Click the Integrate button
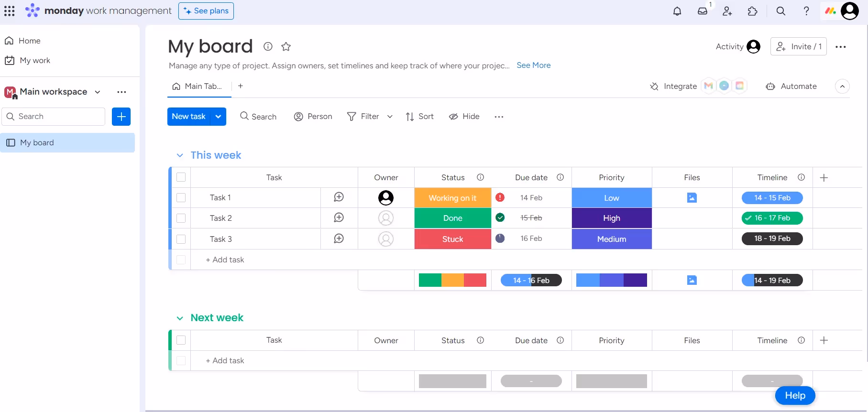Screen dimensions: 868x412 tap(673, 87)
